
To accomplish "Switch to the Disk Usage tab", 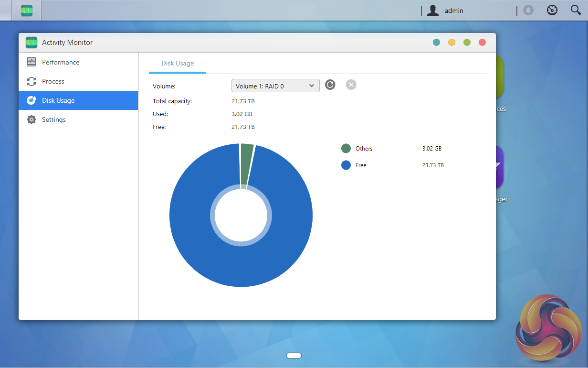I will click(x=178, y=64).
